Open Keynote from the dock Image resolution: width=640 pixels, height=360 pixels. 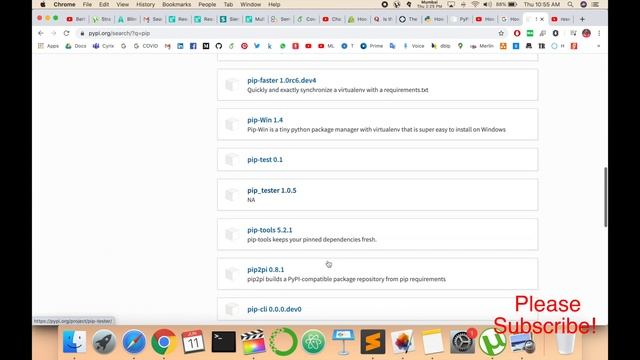tap(343, 342)
